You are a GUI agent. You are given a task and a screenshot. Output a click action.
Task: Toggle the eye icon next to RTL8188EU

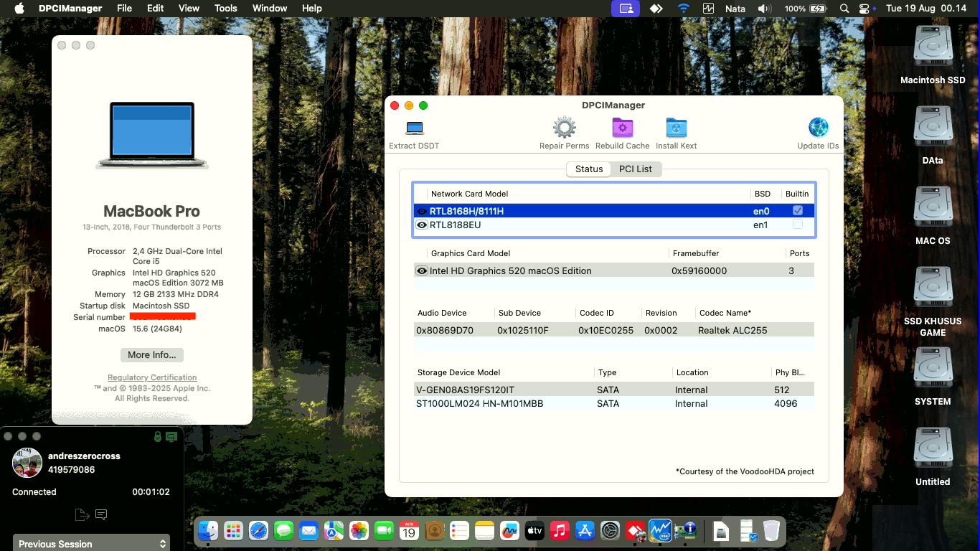[423, 225]
